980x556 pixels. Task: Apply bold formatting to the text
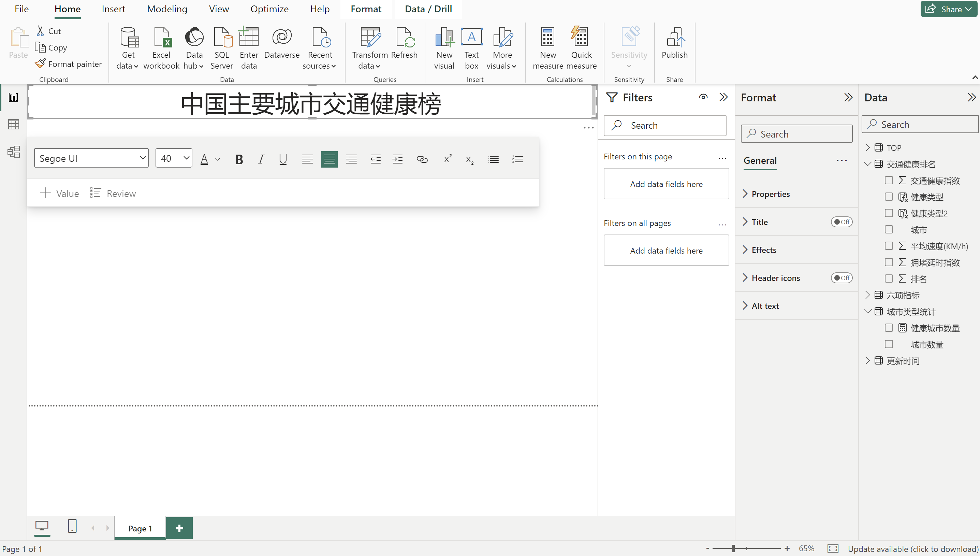pyautogui.click(x=239, y=159)
